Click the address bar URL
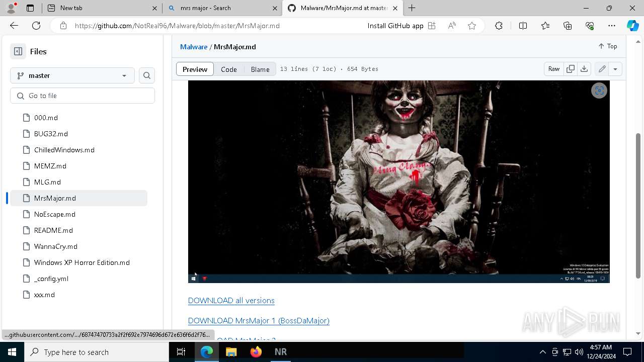Image resolution: width=644 pixels, height=362 pixels. pos(177,26)
